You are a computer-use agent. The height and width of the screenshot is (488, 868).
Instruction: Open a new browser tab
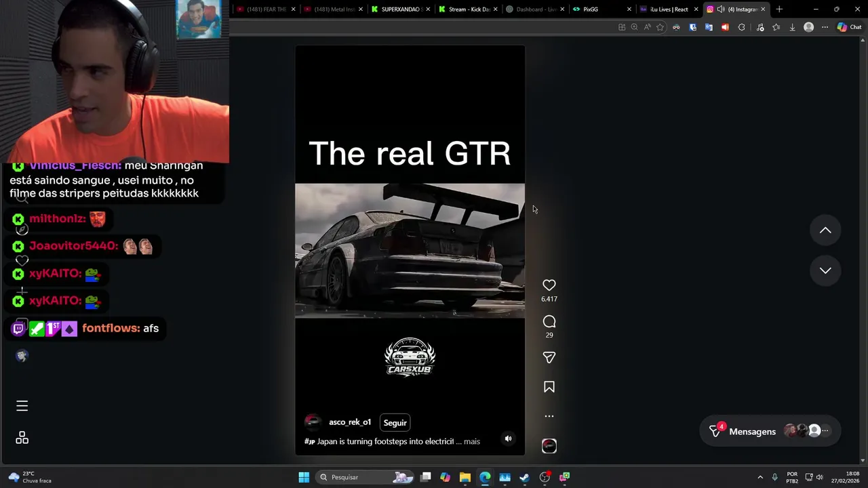779,9
